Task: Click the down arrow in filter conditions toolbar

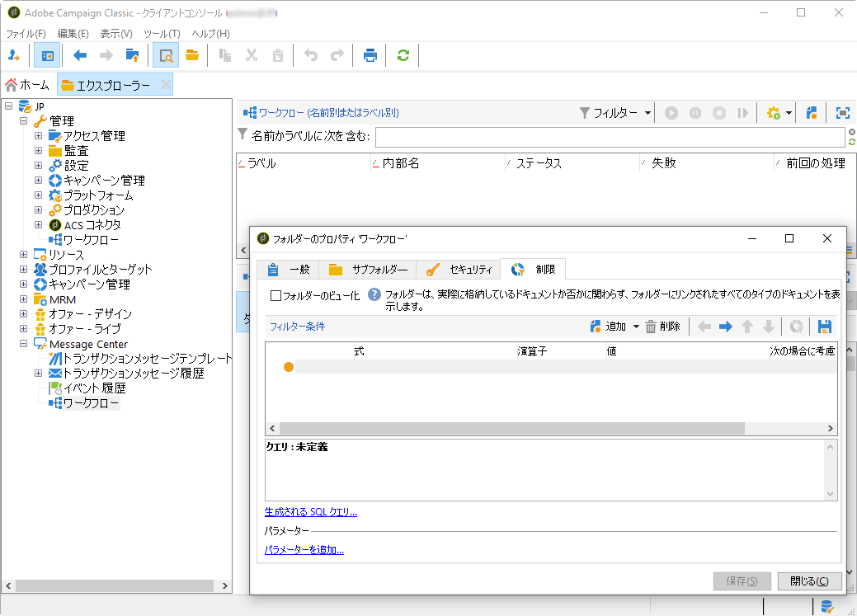Action: coord(769,327)
